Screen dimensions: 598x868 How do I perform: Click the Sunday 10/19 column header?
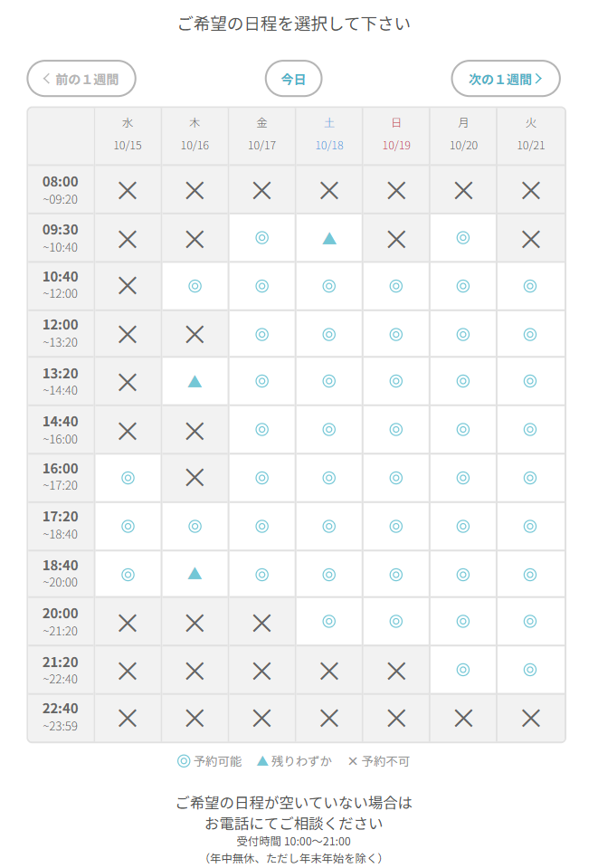pyautogui.click(x=396, y=134)
